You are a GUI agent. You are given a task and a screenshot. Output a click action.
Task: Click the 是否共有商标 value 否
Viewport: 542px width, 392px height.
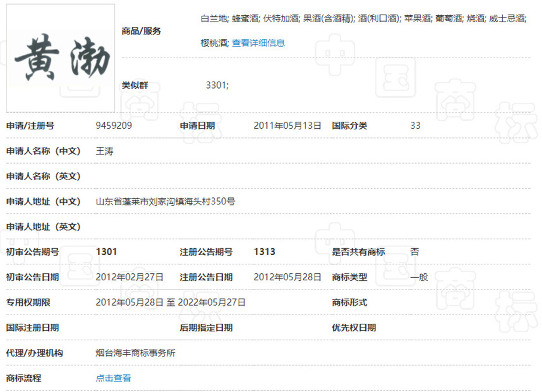tap(414, 252)
